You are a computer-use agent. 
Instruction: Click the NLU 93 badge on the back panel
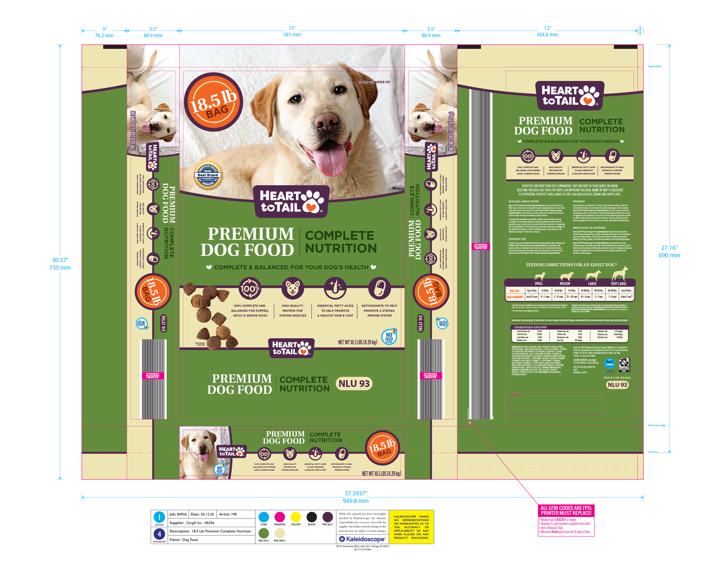(x=617, y=385)
